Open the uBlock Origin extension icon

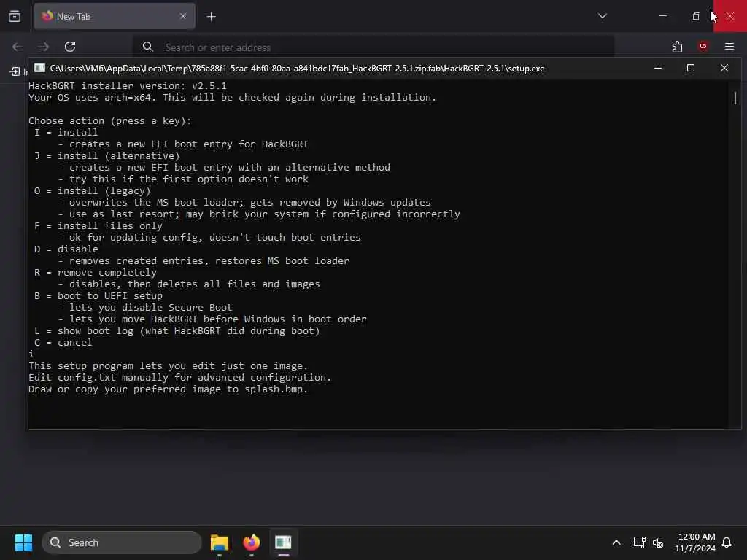click(703, 46)
